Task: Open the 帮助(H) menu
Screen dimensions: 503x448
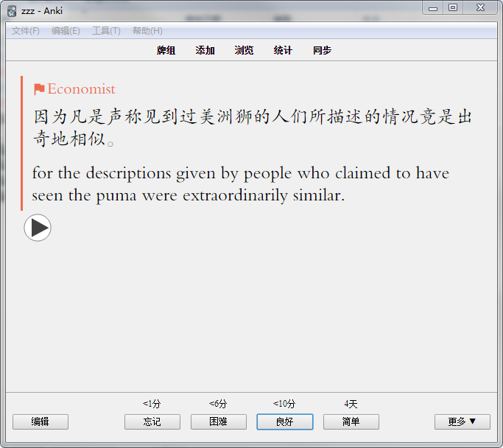Action: pyautogui.click(x=147, y=31)
